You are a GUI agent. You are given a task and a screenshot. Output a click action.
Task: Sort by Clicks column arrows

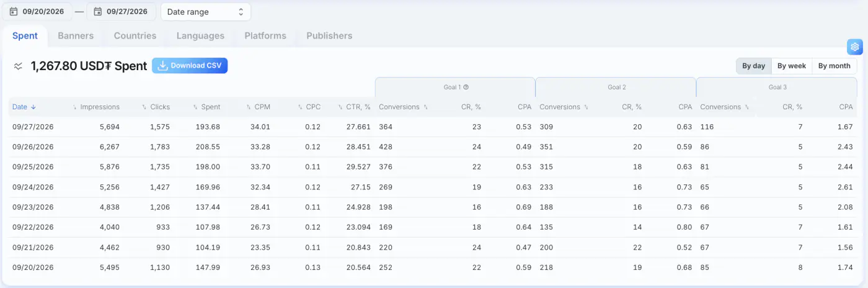tap(144, 107)
